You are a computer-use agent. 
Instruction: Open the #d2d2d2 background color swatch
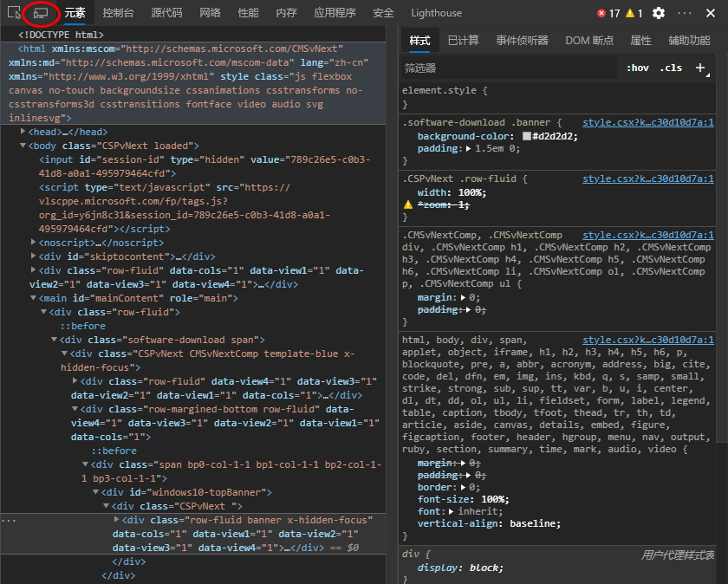[527, 136]
